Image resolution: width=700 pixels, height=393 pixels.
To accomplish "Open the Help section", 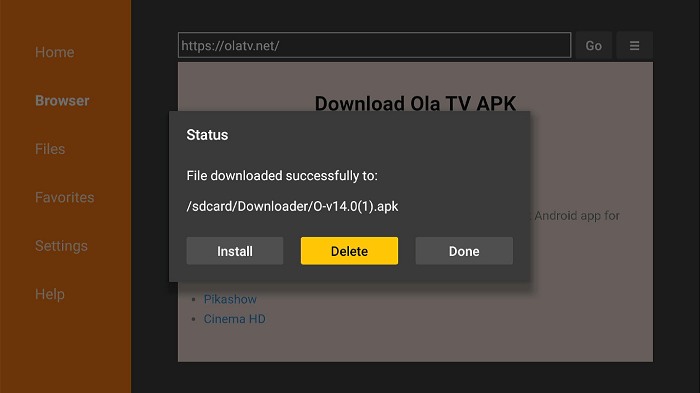I will (x=50, y=294).
